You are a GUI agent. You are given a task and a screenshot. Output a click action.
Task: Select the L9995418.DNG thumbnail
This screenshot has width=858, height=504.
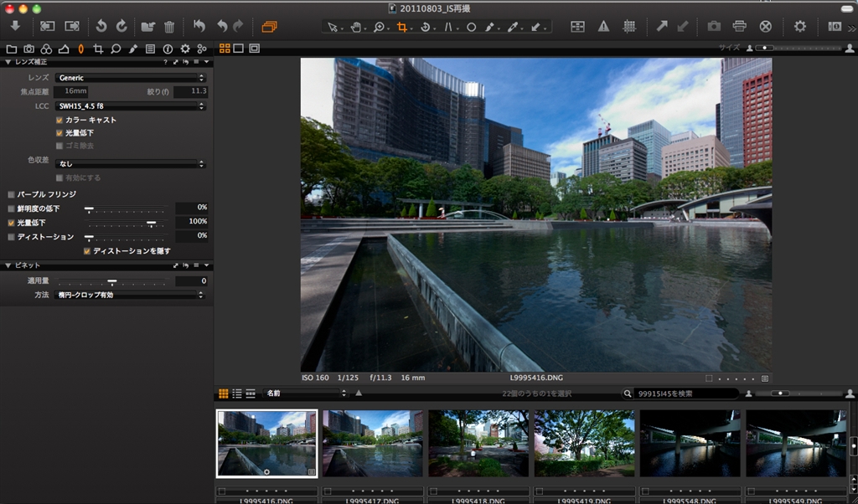tap(478, 443)
